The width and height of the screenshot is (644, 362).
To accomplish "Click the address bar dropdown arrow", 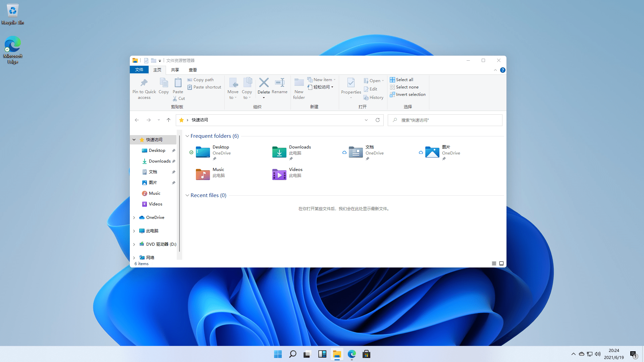I will coord(366,120).
